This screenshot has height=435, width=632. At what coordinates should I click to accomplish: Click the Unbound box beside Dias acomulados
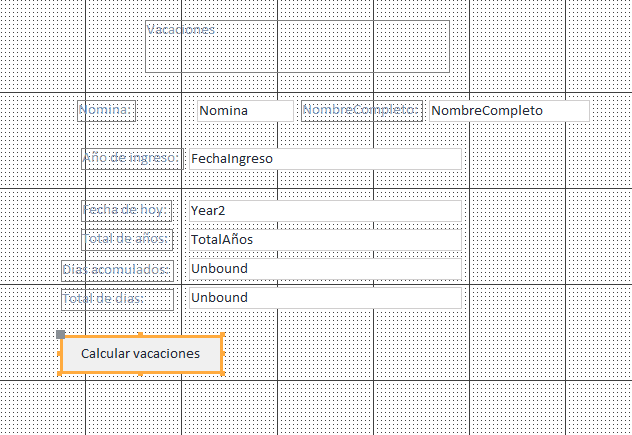(325, 269)
